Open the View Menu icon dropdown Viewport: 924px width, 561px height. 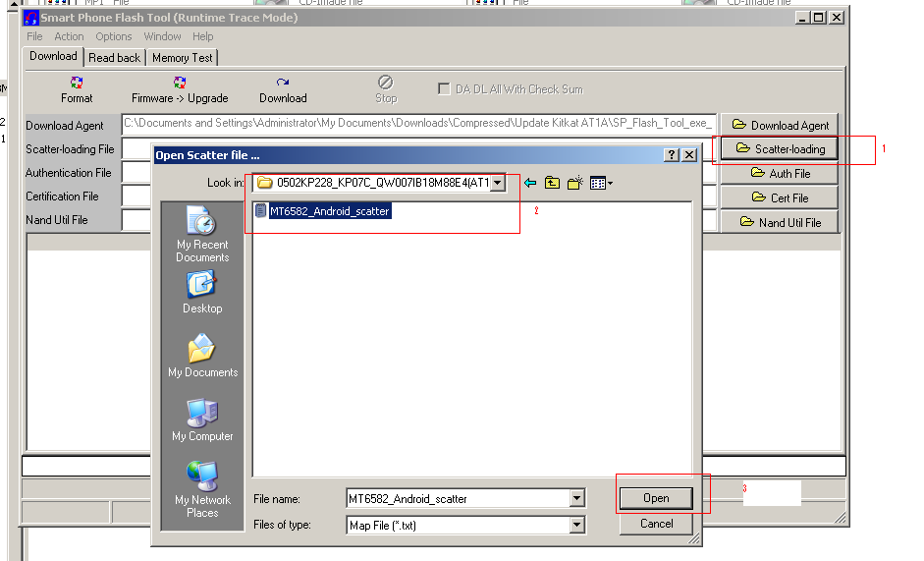(601, 184)
